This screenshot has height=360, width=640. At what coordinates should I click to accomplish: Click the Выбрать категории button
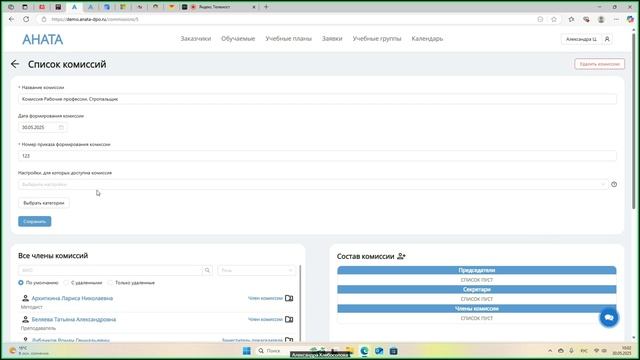point(44,203)
